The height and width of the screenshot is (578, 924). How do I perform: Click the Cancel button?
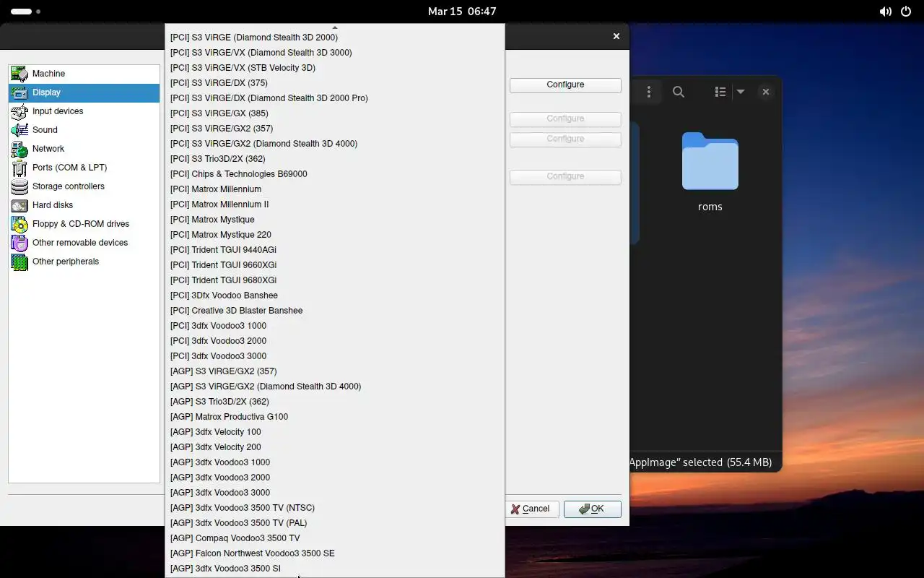(x=531, y=509)
